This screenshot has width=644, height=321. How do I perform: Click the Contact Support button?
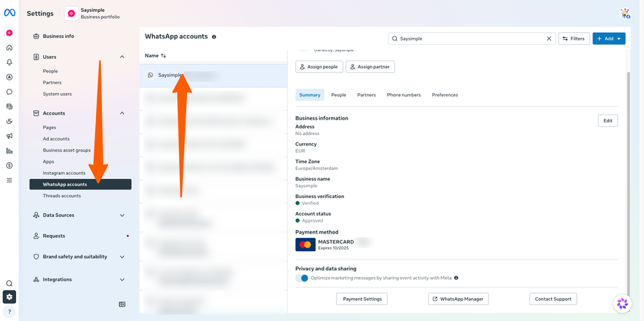553,299
